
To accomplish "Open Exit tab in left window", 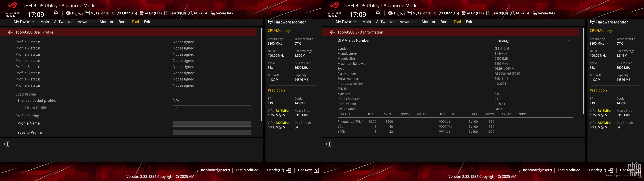I will 147,22.
